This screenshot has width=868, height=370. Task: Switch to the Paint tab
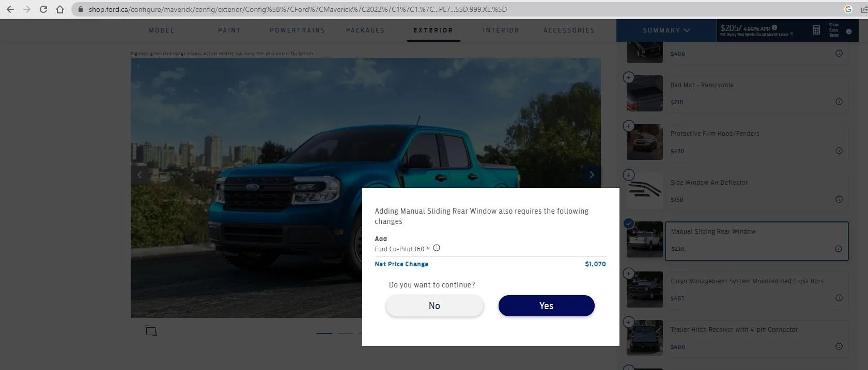[229, 30]
